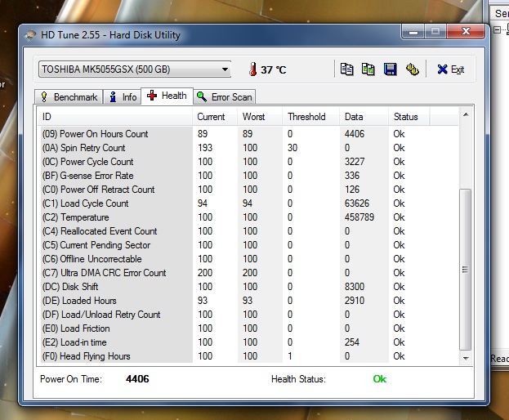Collapse the tree node in background window
This screenshot has width=509, height=420.
[x=497, y=30]
